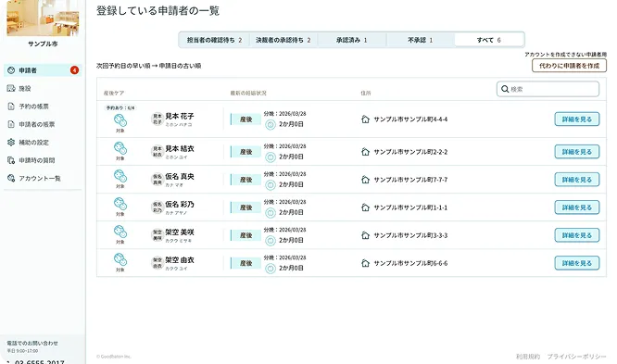Click the avatar badge of 見本 結衣
Image resolution: width=617 pixels, height=364 pixels.
pyautogui.click(x=157, y=152)
